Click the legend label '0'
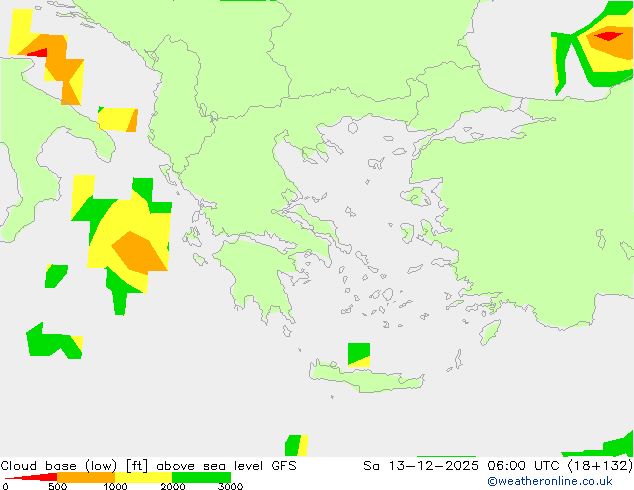This screenshot has width=634, height=490. pos(5,486)
